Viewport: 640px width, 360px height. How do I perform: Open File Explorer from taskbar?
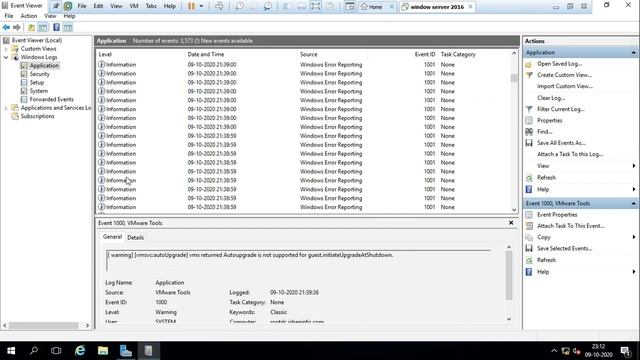tap(103, 351)
